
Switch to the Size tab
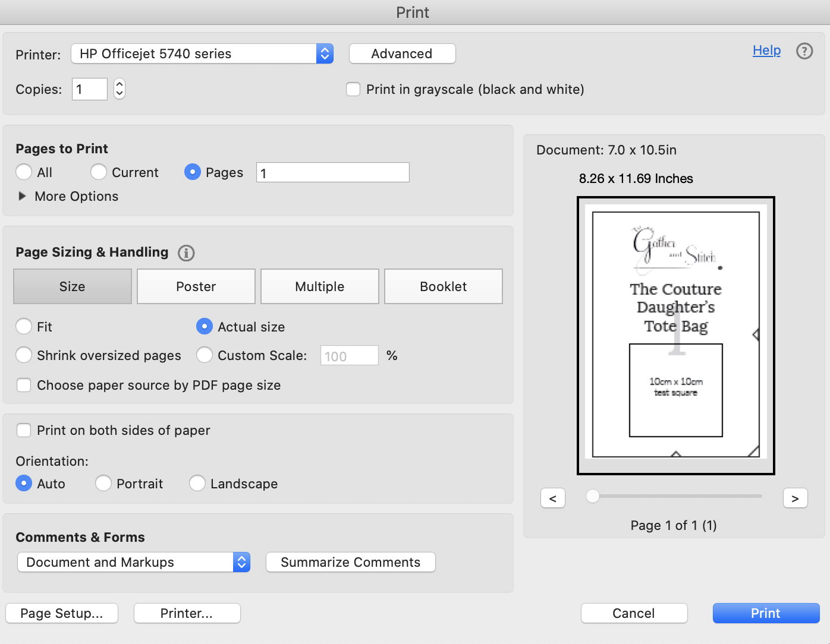[x=73, y=286]
